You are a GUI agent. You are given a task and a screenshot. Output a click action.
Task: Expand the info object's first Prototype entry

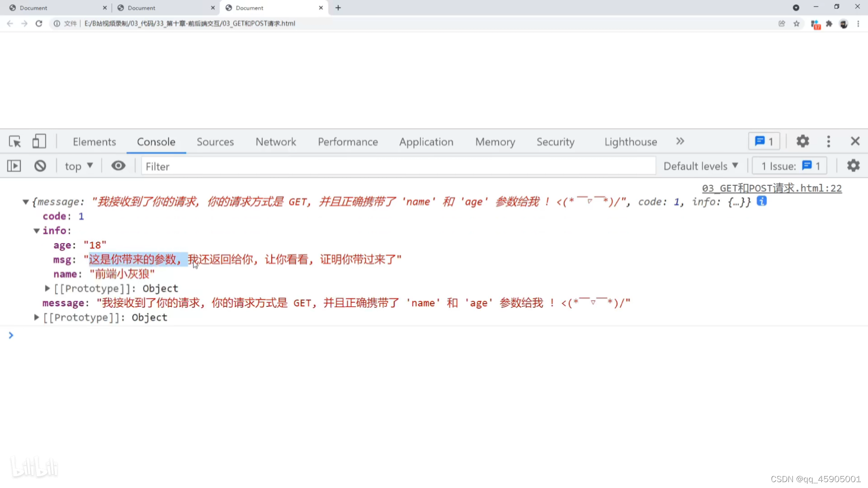click(x=47, y=288)
